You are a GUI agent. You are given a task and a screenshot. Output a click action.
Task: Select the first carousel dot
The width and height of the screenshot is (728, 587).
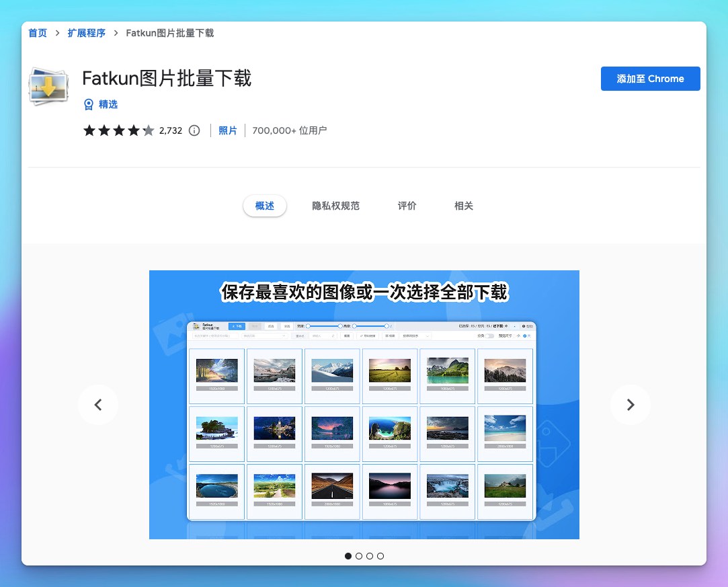(x=348, y=556)
